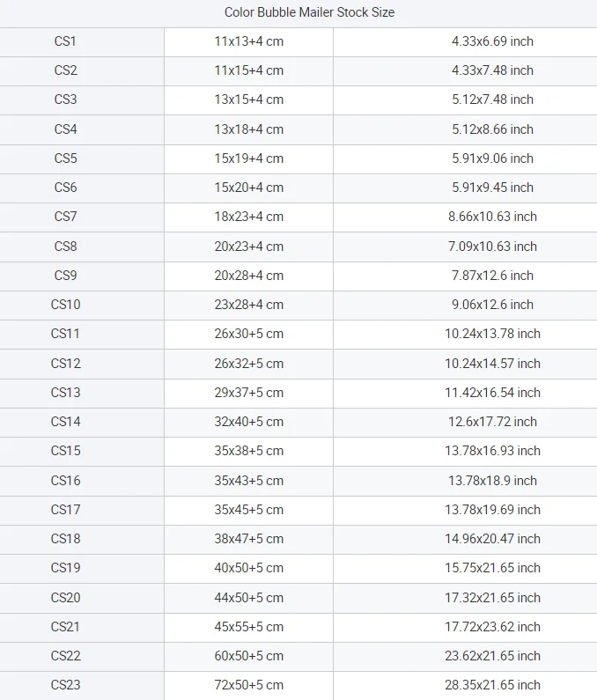Select the CS23 row label

coord(66,685)
